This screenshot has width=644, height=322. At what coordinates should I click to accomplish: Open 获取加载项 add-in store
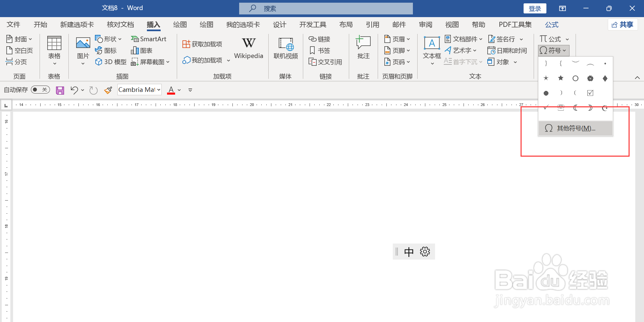pos(202,44)
